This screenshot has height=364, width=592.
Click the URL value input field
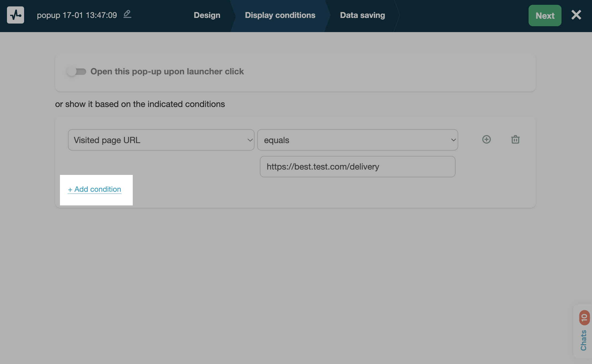357,167
